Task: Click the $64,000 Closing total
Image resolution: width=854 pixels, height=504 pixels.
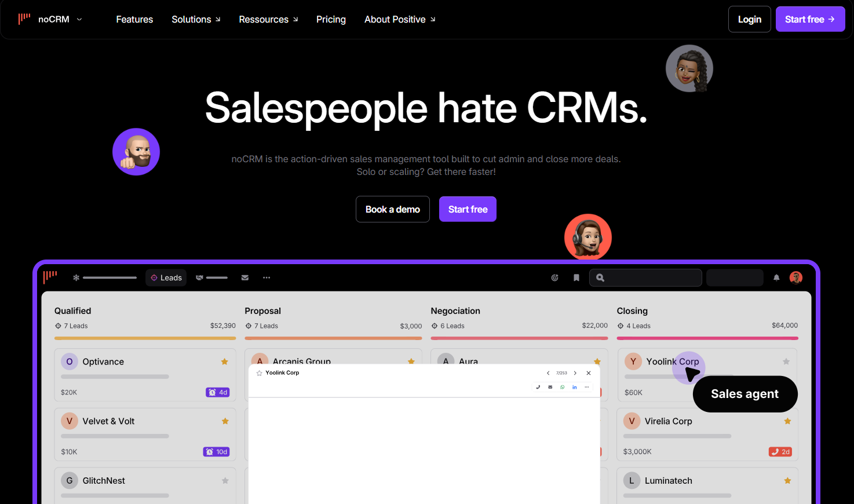Action: click(x=784, y=326)
